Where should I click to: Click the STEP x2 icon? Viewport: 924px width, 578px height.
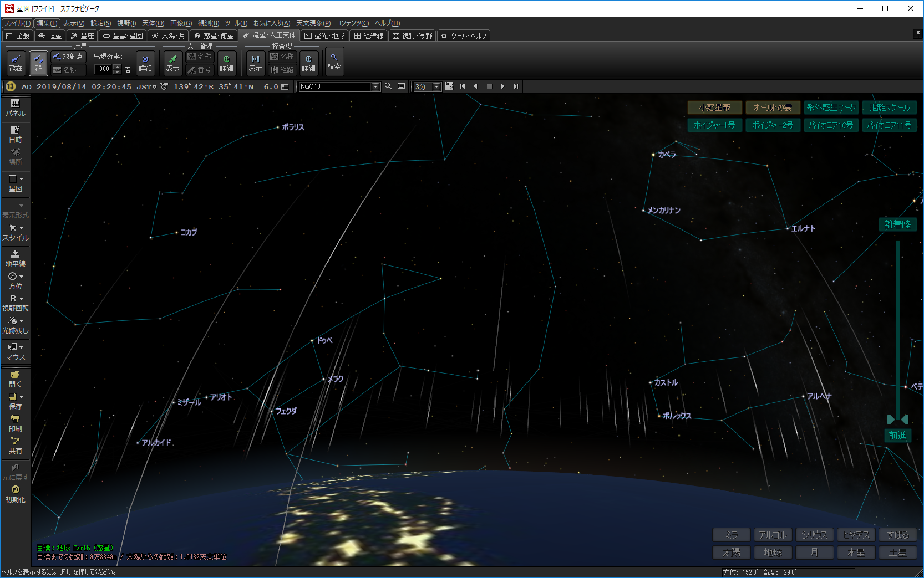coord(449,86)
